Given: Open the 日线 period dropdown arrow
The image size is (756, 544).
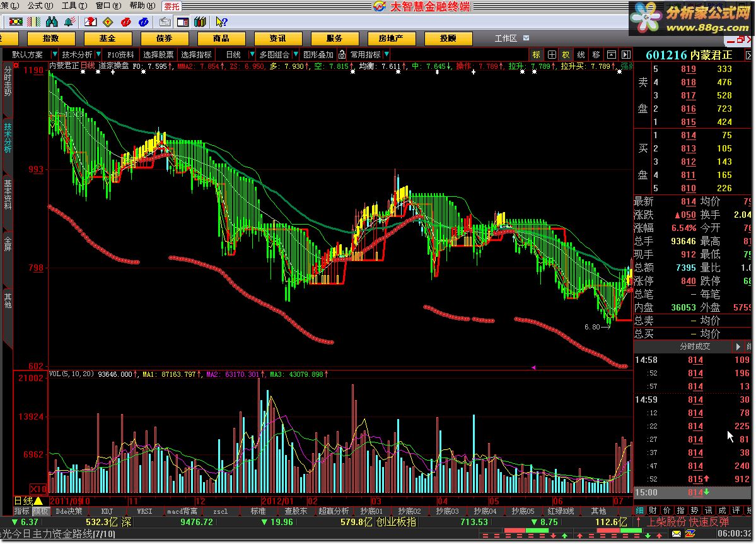Looking at the screenshot, I should coord(252,54).
